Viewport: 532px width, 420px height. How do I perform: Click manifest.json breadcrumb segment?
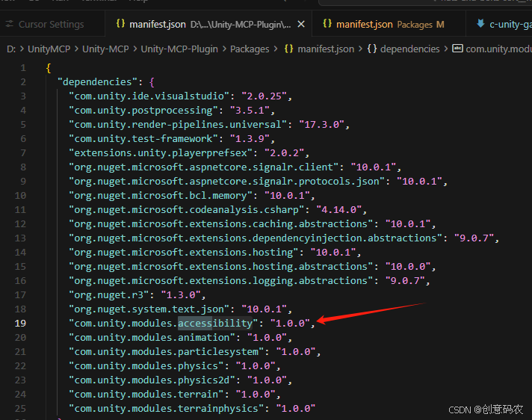click(326, 49)
